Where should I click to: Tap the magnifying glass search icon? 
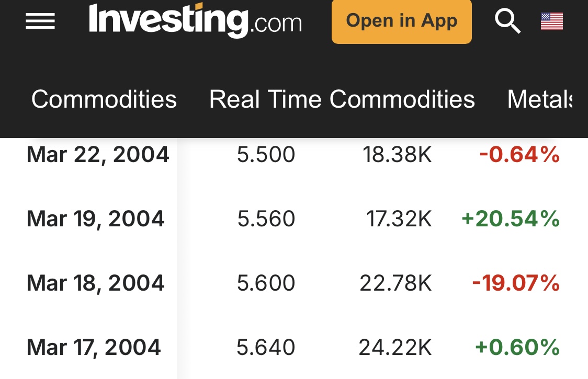click(x=507, y=21)
